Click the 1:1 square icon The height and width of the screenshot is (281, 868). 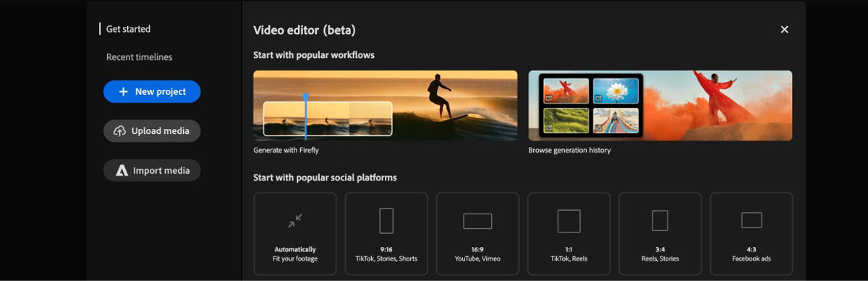coord(569,221)
